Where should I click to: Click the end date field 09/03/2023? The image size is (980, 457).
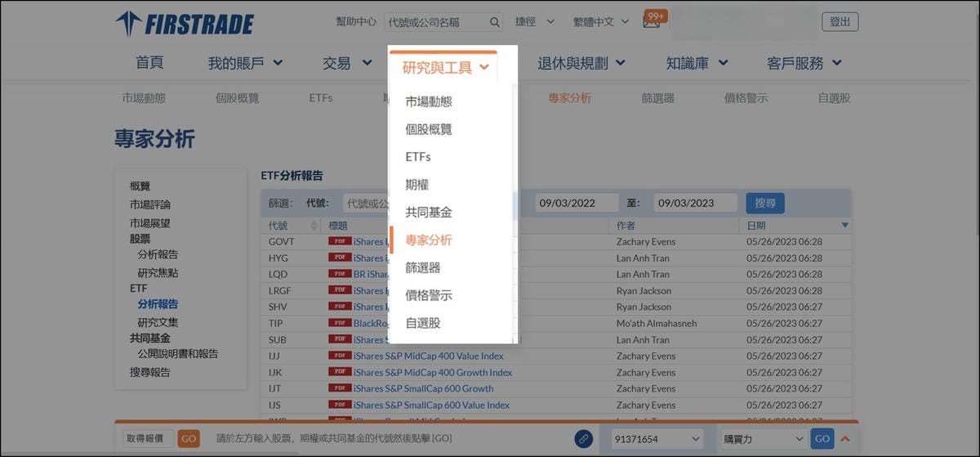[696, 203]
